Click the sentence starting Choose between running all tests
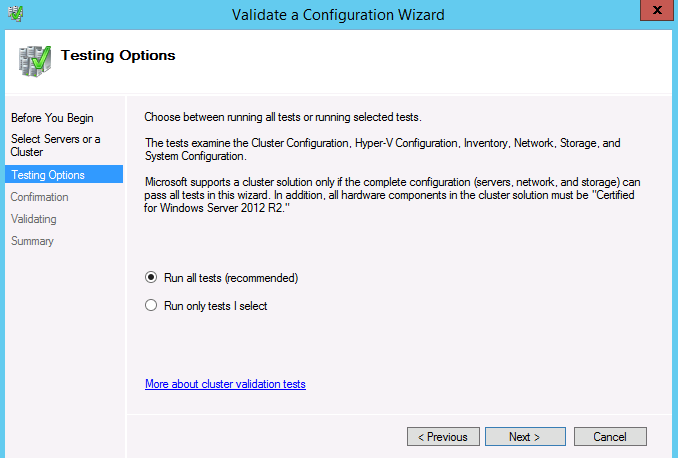Viewport: 678px width, 458px height. (x=283, y=117)
